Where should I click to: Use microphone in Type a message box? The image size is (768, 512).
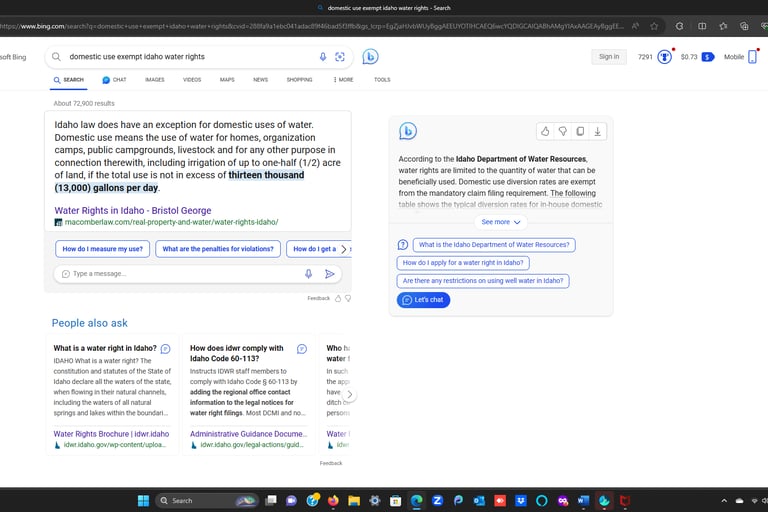[x=308, y=274]
